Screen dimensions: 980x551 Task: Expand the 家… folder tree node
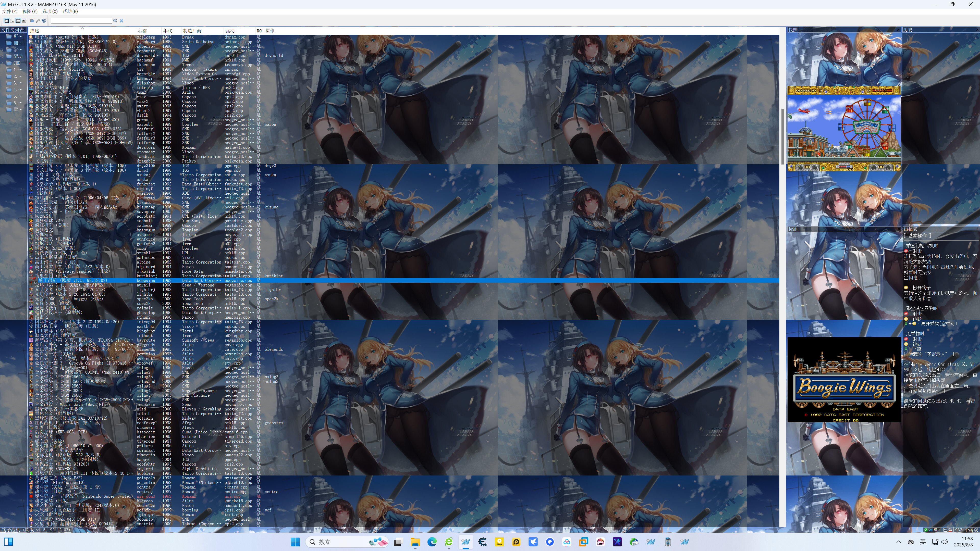(x=3, y=50)
